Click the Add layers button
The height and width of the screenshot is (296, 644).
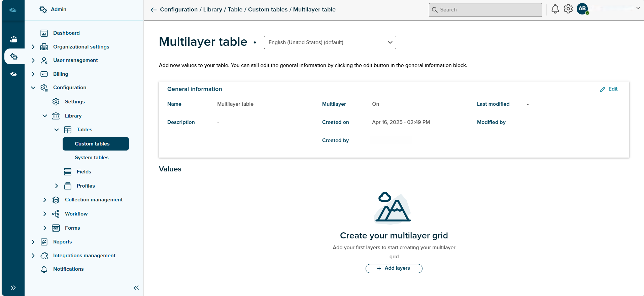click(x=394, y=268)
